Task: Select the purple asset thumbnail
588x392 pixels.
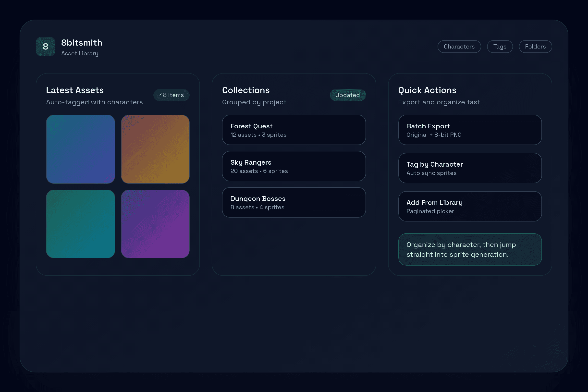Action: click(x=155, y=224)
